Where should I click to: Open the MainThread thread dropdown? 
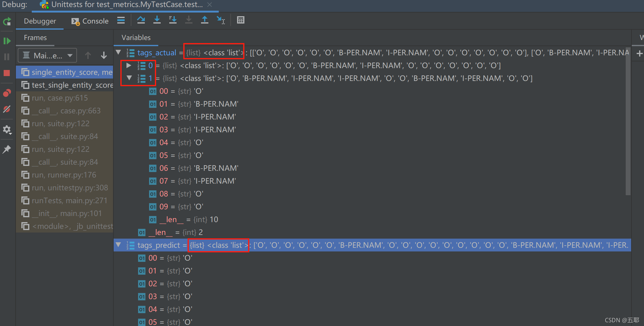pyautogui.click(x=47, y=55)
